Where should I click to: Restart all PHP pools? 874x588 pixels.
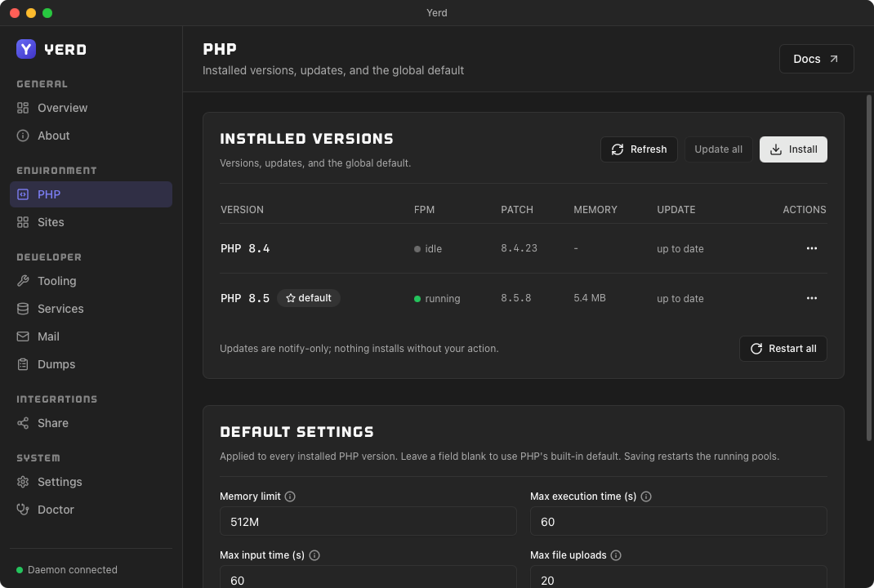[783, 349]
